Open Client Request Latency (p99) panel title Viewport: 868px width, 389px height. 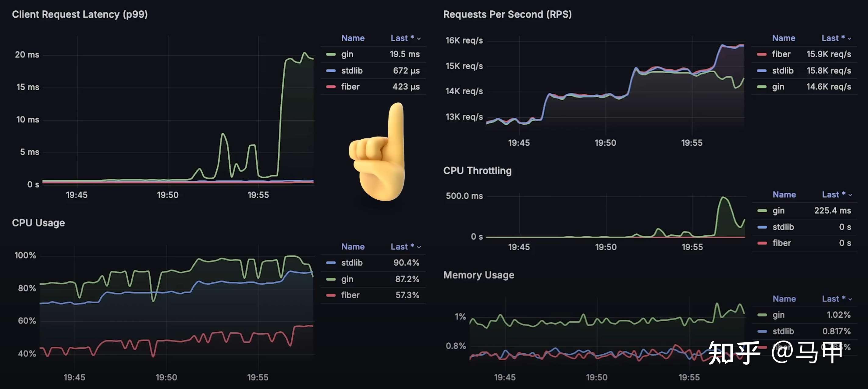click(x=80, y=14)
